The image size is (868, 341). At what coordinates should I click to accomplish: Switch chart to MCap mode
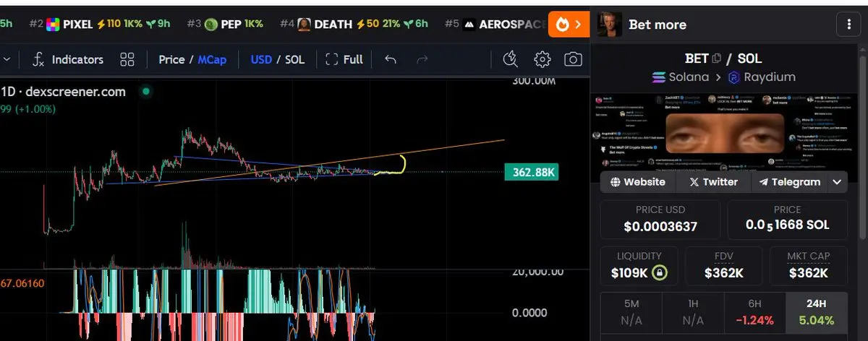212,59
